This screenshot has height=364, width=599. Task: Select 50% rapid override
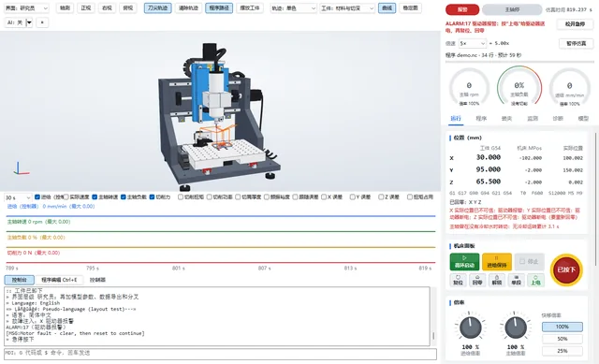click(x=562, y=339)
